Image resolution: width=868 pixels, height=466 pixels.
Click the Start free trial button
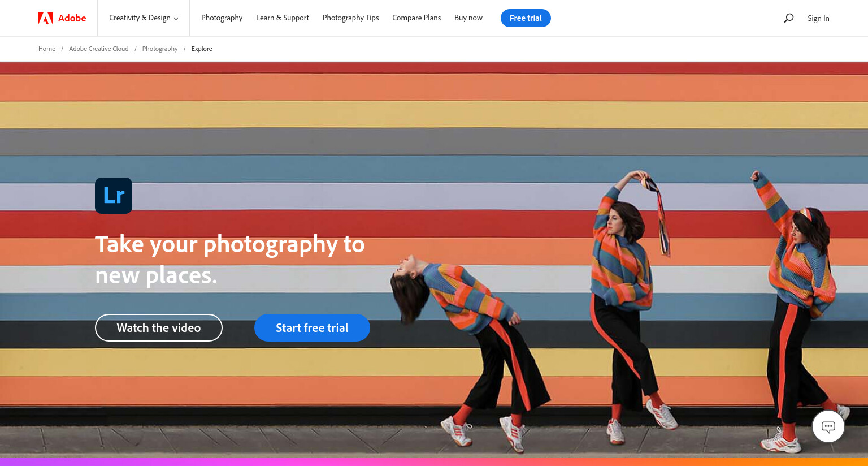pos(312,328)
